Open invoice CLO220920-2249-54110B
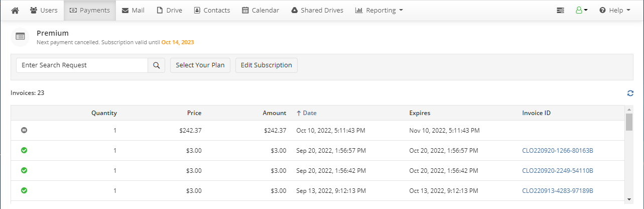 558,171
